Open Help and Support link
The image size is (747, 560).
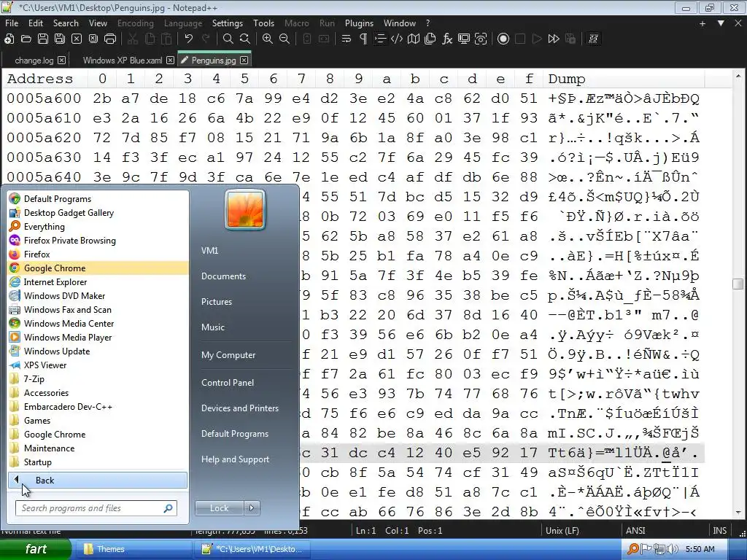coord(236,459)
